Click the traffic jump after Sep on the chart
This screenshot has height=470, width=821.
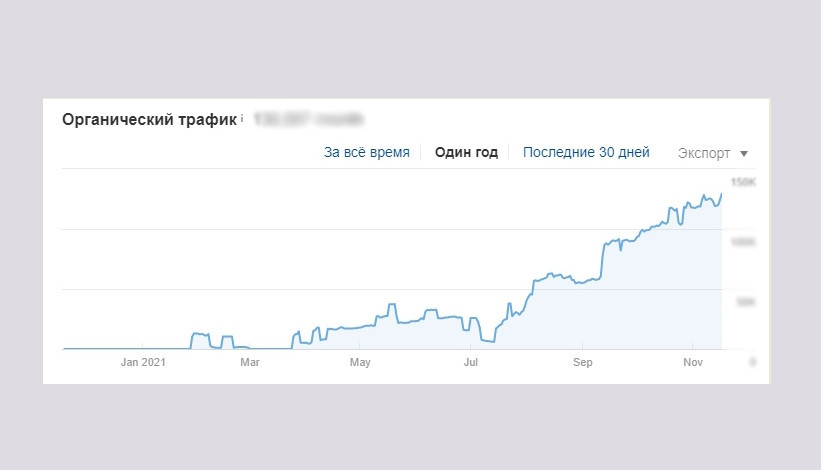point(602,260)
